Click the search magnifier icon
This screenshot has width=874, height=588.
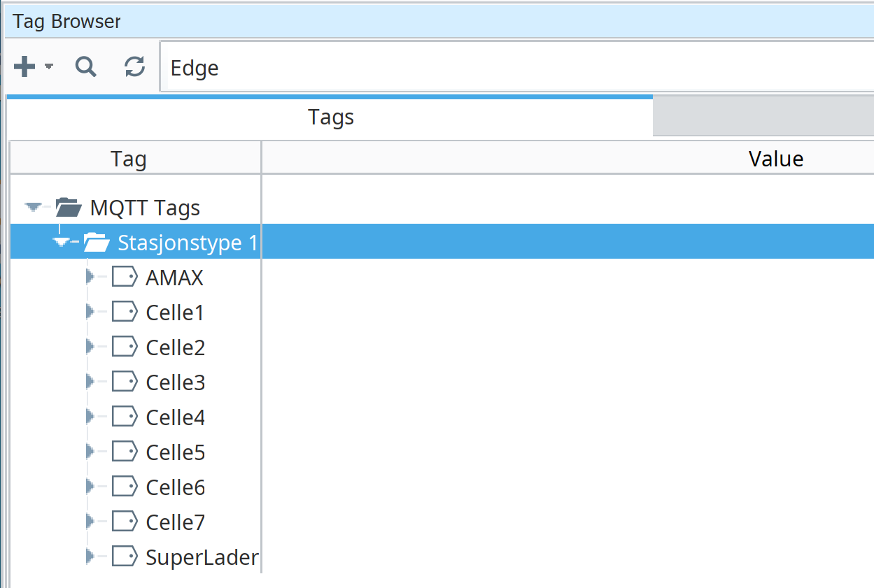click(x=85, y=67)
